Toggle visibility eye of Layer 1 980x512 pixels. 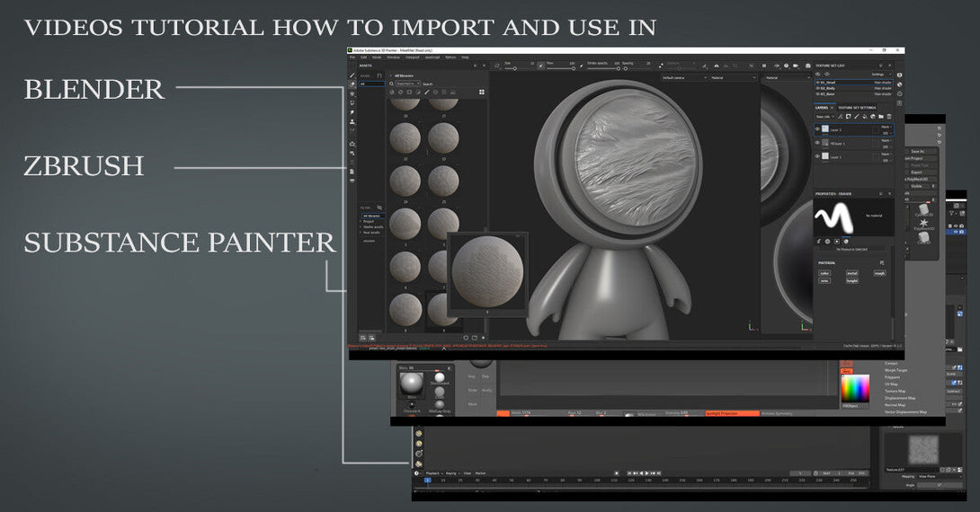817,156
